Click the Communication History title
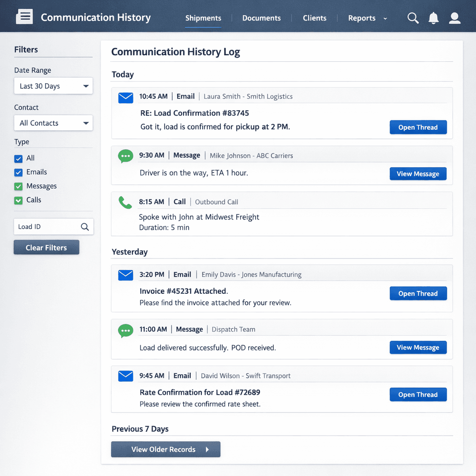This screenshot has height=476, width=476. (x=96, y=17)
